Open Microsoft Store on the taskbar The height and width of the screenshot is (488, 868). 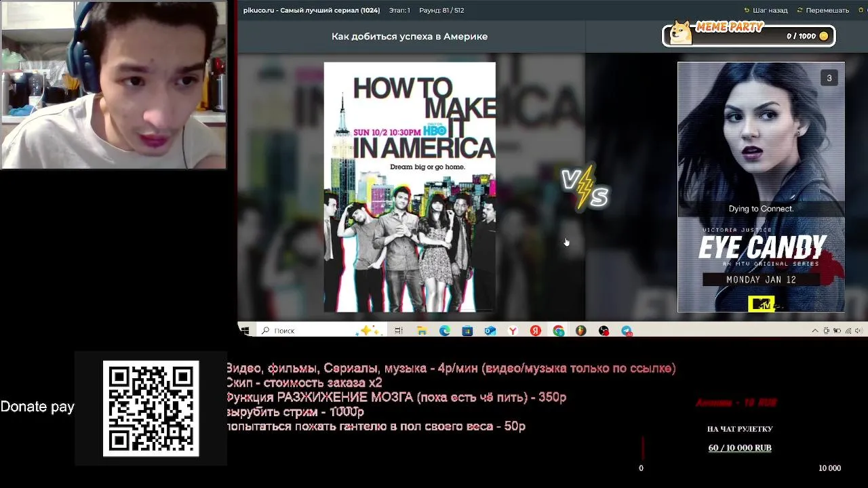pos(467,331)
